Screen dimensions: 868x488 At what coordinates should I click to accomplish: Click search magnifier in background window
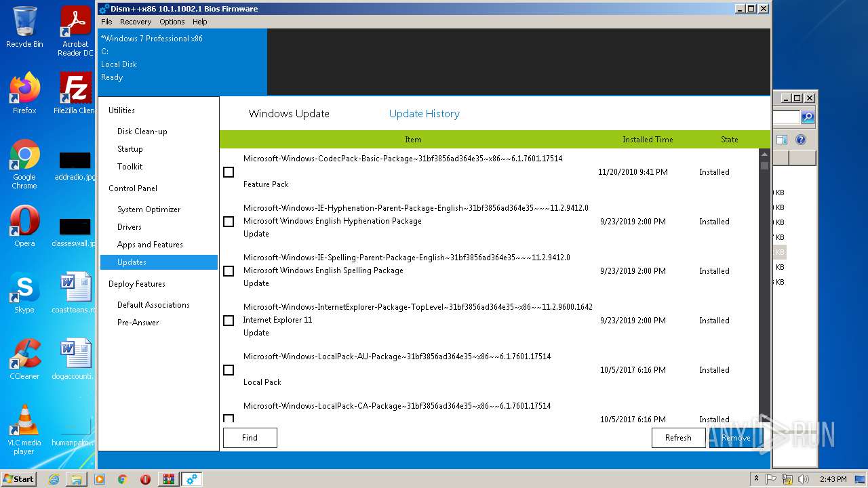click(808, 117)
